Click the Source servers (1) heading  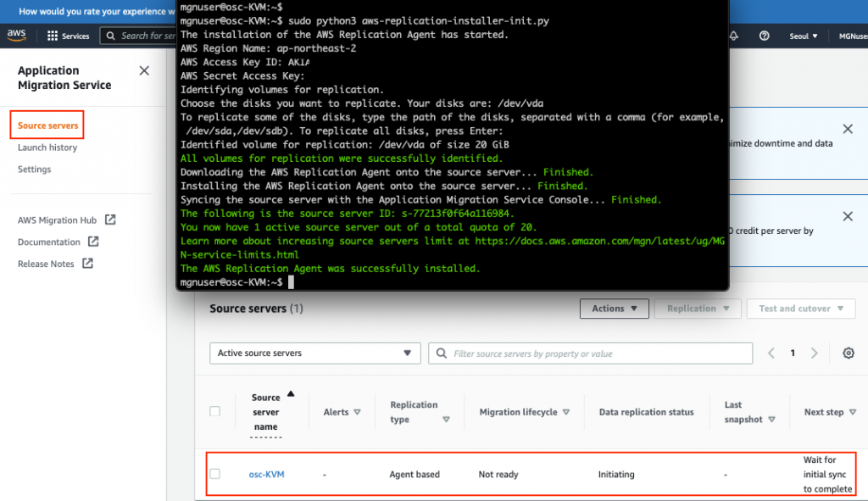[256, 309]
